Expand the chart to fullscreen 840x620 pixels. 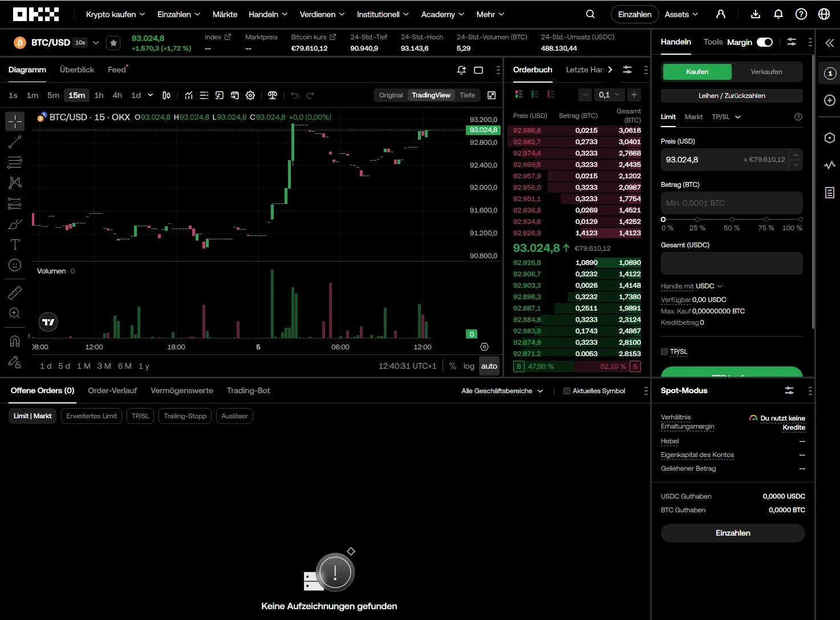492,95
